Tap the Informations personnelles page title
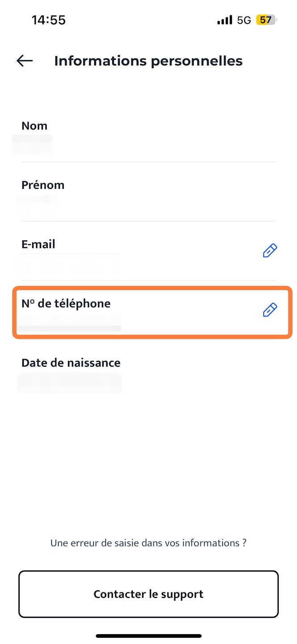This screenshot has height=644, width=297. pos(148,61)
